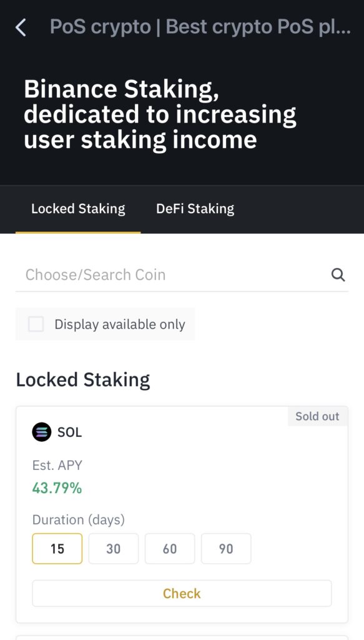
Task: Pick the 60 days duration option
Action: point(170,549)
